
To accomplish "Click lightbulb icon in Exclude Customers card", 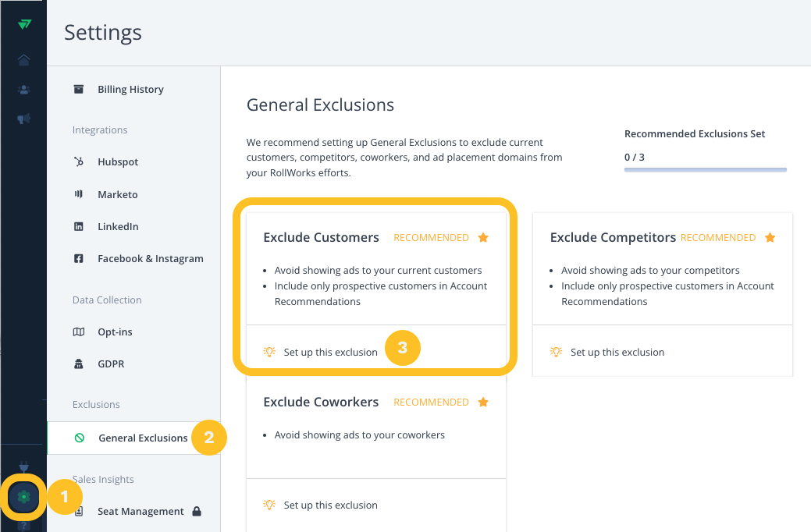I will 269,352.
